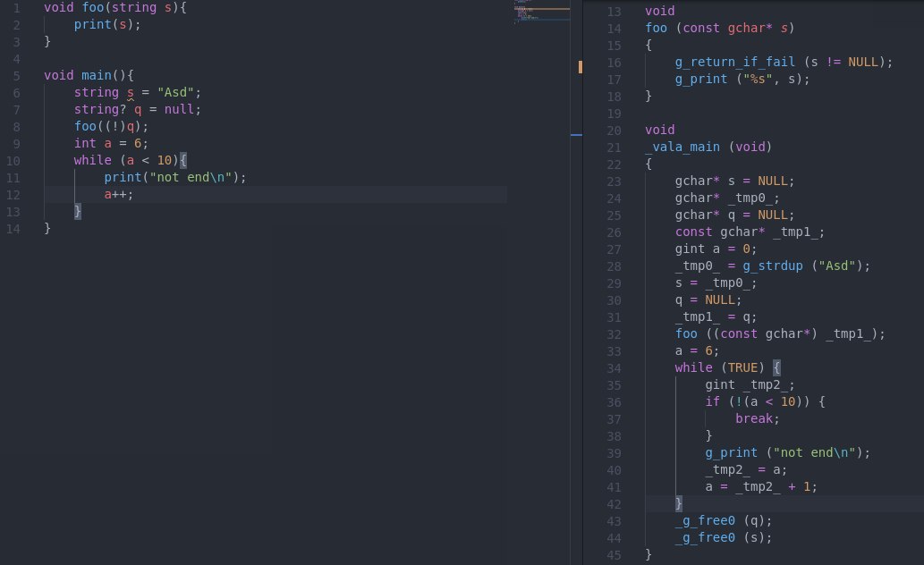Click the 'gint _tmp2_;' declaration
The image size is (924, 565).
point(750,385)
